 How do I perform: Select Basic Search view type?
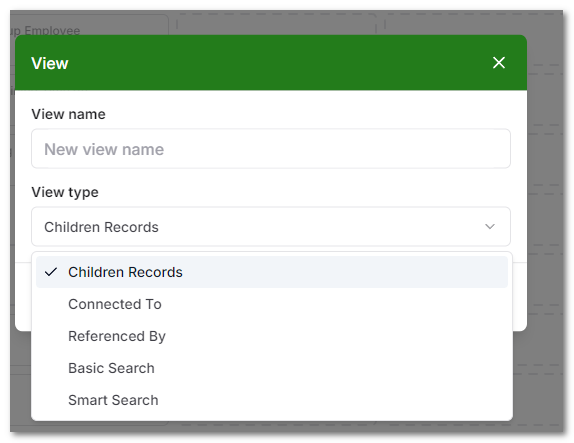click(x=272, y=368)
